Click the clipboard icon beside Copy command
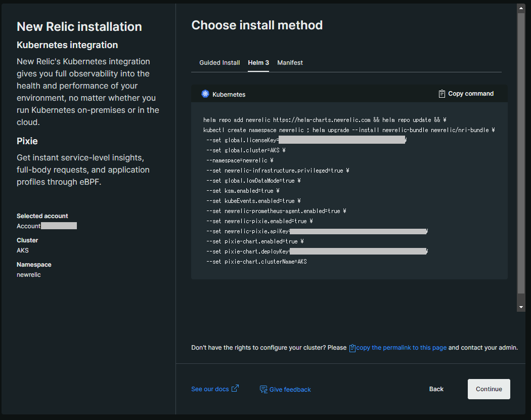Screen dimensions: 531x420 pos(442,94)
